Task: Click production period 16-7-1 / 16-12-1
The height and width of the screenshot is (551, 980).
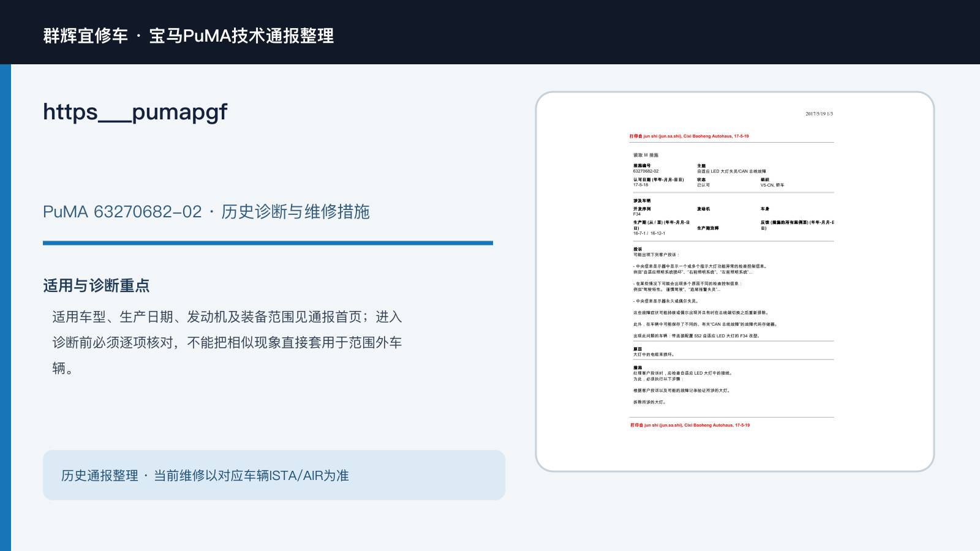Action: [649, 233]
